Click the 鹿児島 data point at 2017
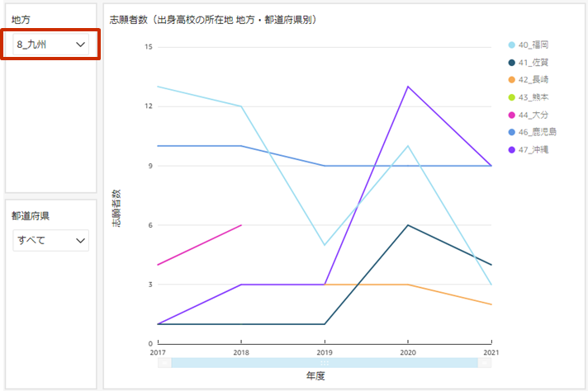The height and width of the screenshot is (391, 588). click(x=157, y=146)
